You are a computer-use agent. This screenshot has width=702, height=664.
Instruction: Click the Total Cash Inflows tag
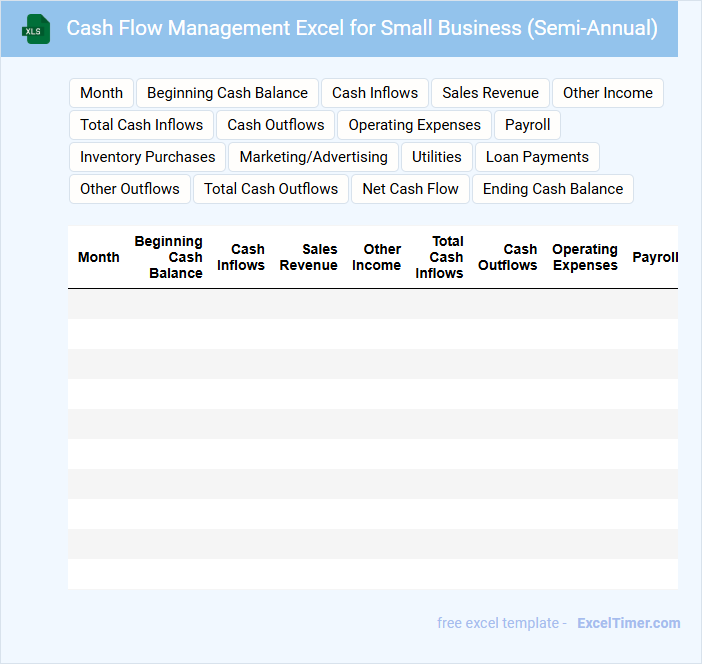pos(141,125)
